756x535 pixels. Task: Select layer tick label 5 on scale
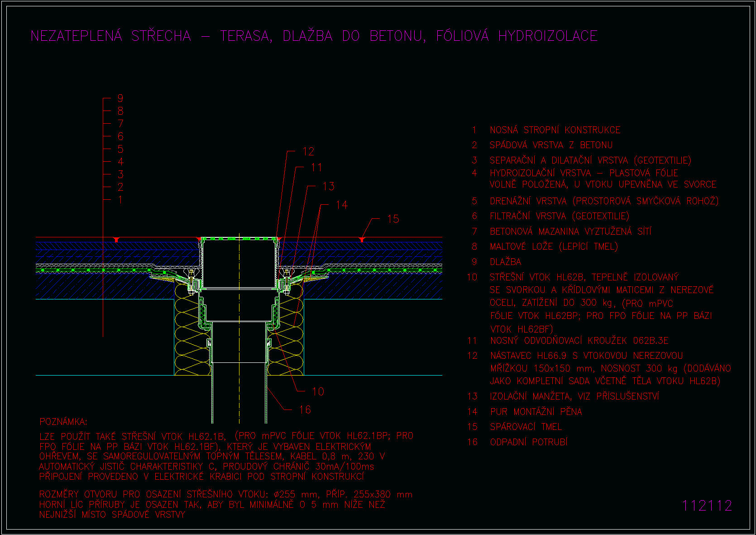120,149
